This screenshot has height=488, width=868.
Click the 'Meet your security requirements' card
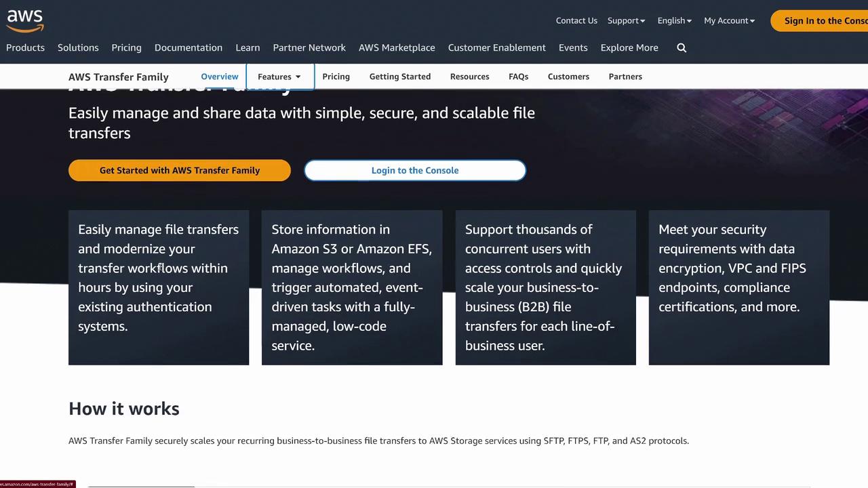[x=739, y=287]
